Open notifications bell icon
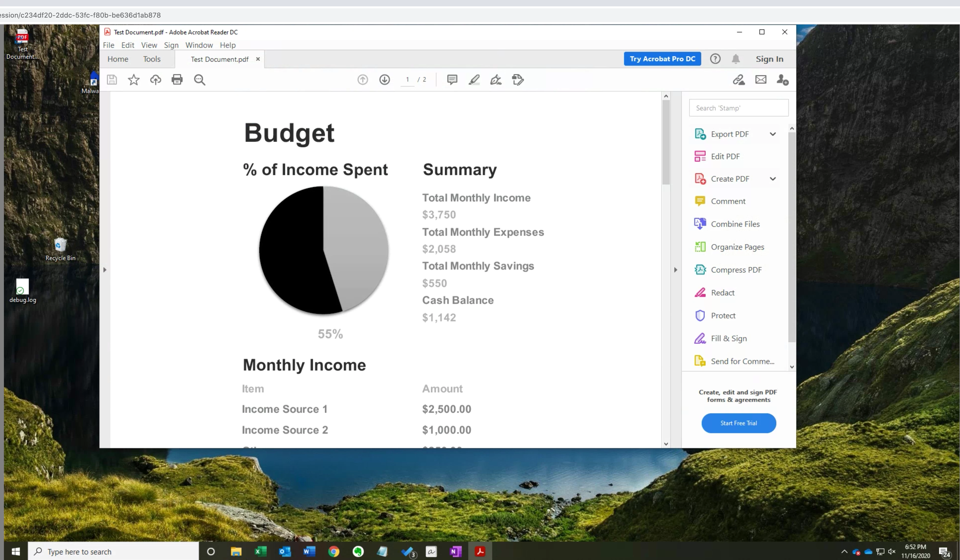 coord(736,59)
